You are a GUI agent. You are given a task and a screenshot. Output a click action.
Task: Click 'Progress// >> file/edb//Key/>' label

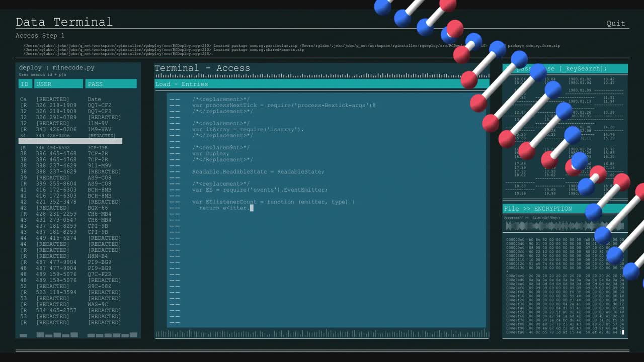tap(532, 218)
